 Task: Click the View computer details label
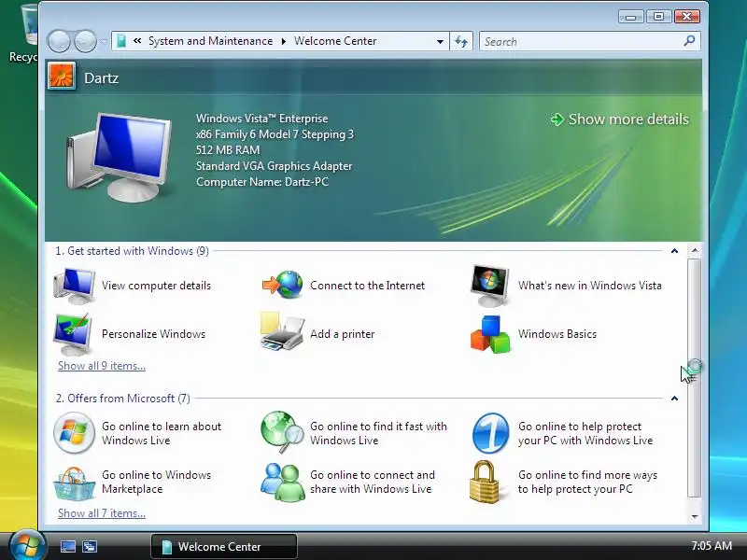coord(156,286)
